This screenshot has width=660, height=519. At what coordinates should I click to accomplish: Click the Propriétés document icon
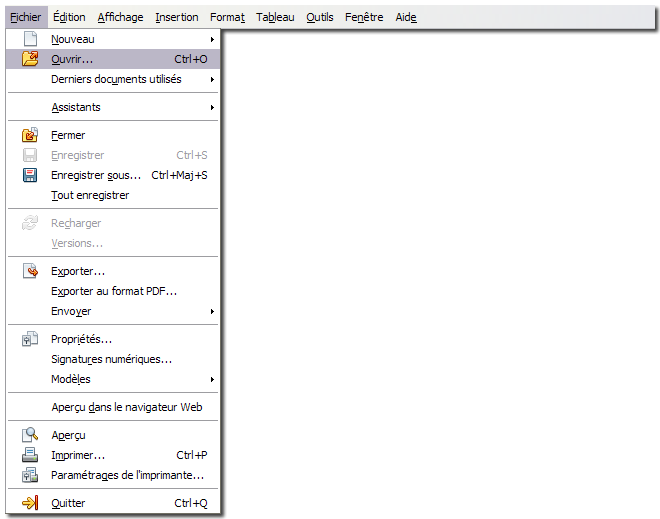[30, 339]
